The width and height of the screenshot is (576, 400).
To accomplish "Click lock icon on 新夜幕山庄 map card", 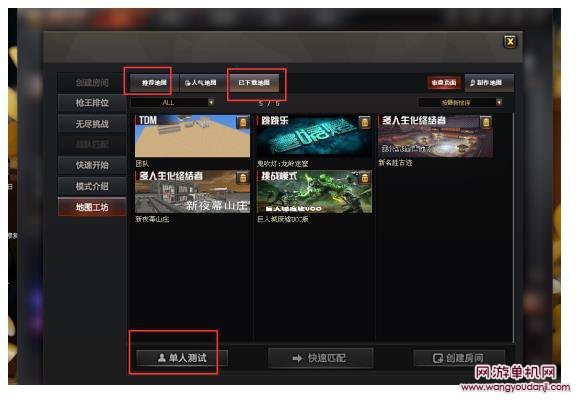I will click(x=243, y=178).
